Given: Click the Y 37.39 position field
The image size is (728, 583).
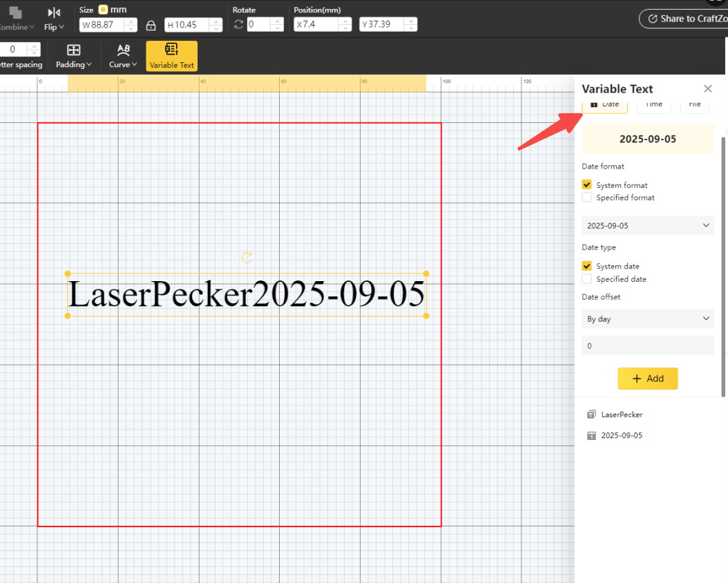Looking at the screenshot, I should 383,25.
